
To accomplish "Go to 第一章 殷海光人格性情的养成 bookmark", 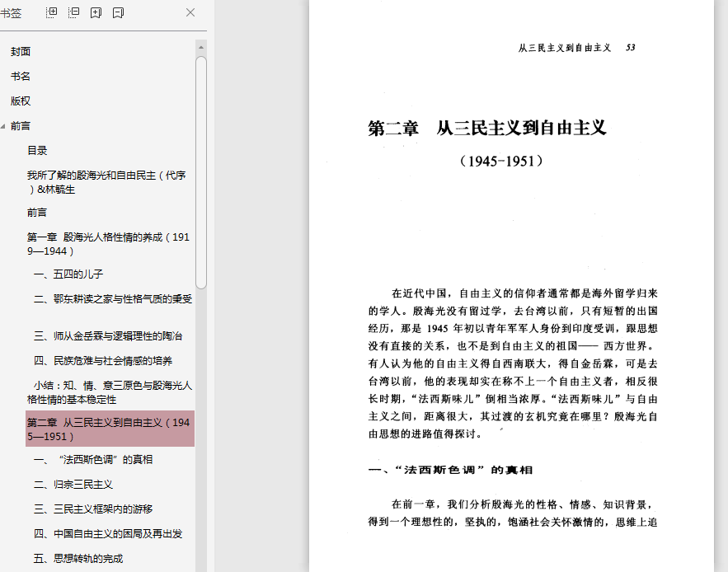I will pyautogui.click(x=108, y=244).
